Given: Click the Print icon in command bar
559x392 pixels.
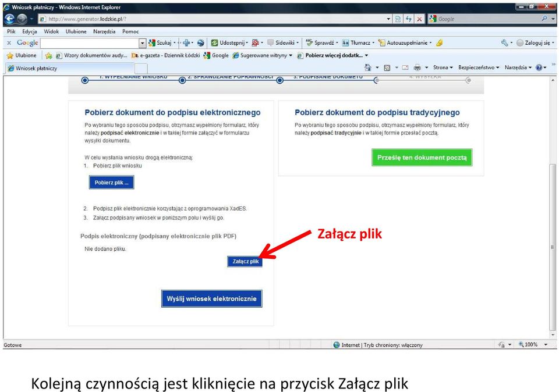Looking at the screenshot, I should (x=417, y=67).
